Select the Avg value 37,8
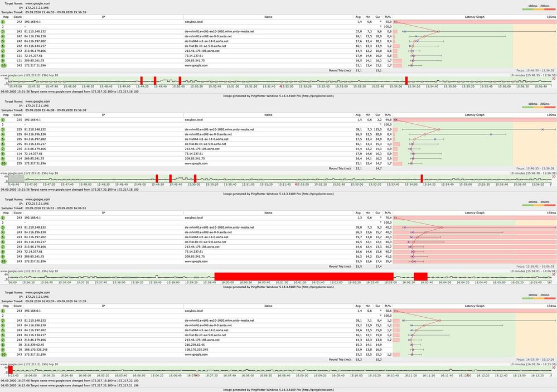557x392 pixels. pos(359,32)
